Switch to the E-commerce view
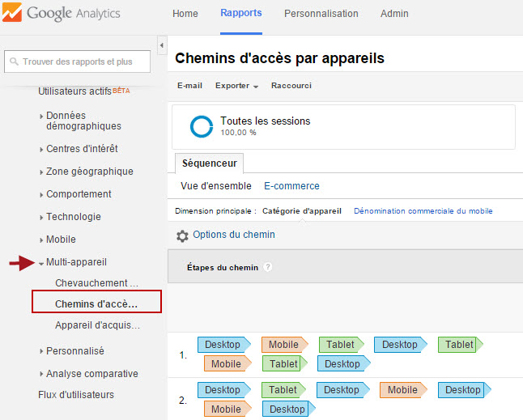Image resolution: width=523 pixels, height=420 pixels. (x=291, y=186)
